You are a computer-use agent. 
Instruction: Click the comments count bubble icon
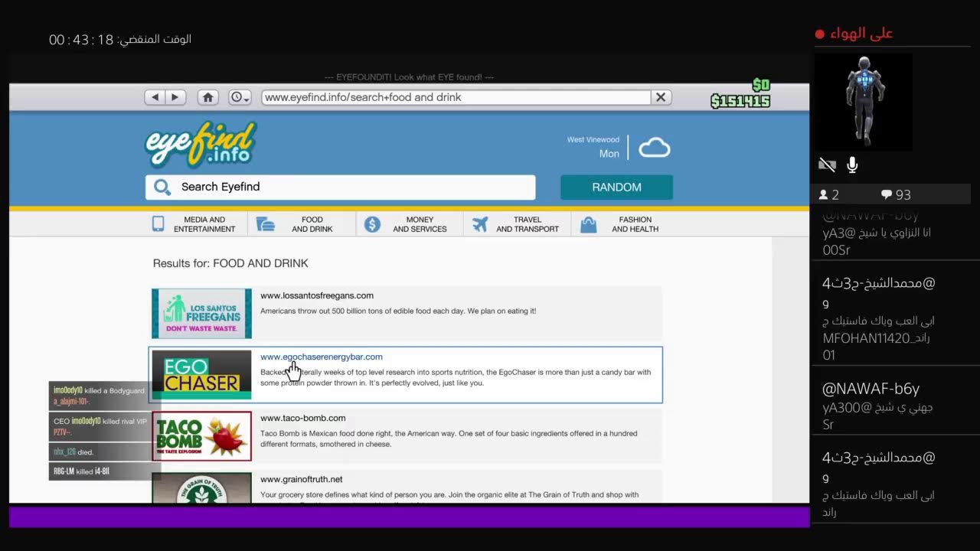tap(886, 194)
